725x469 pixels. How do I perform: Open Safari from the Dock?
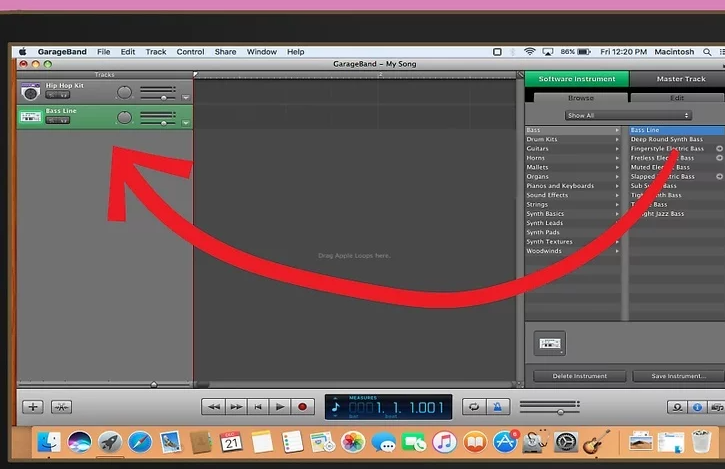tap(140, 442)
